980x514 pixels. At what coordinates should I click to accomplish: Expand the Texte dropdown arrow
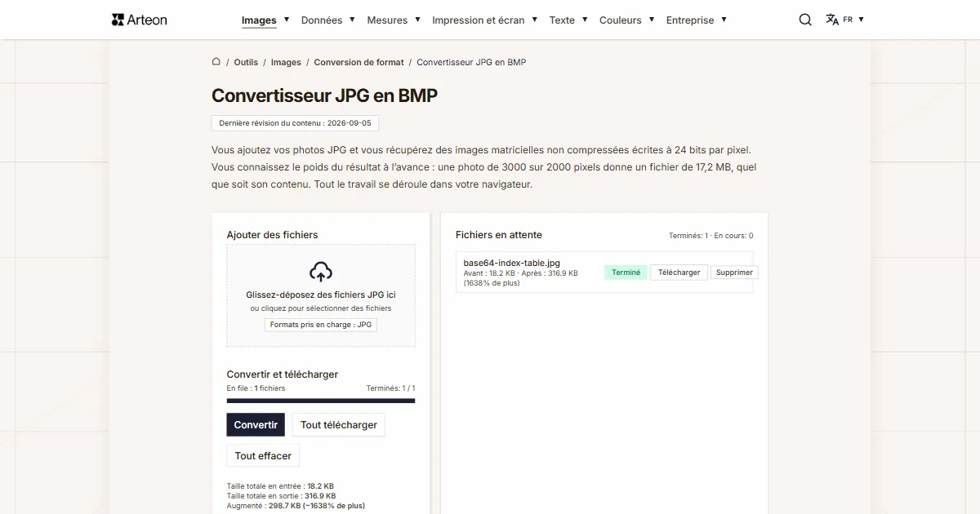(x=584, y=20)
